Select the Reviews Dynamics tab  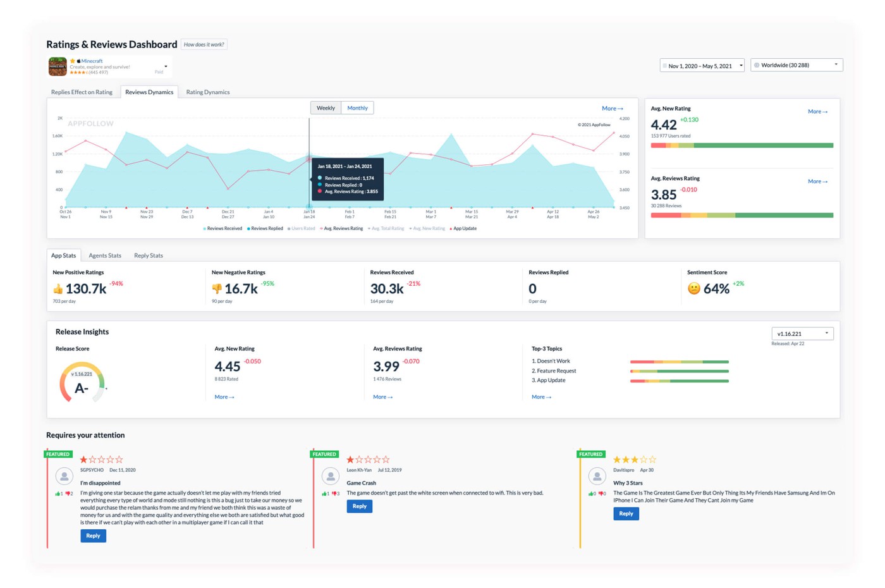coord(149,92)
